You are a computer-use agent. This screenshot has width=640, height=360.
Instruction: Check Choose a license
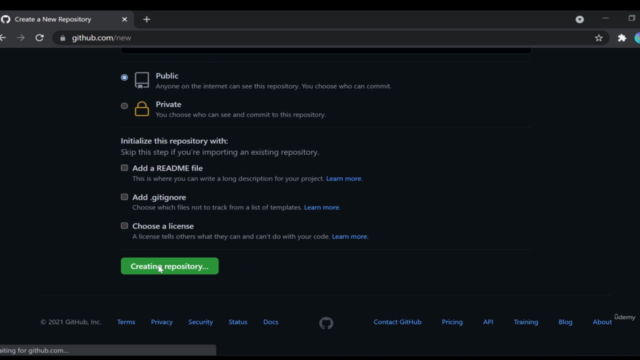124,226
